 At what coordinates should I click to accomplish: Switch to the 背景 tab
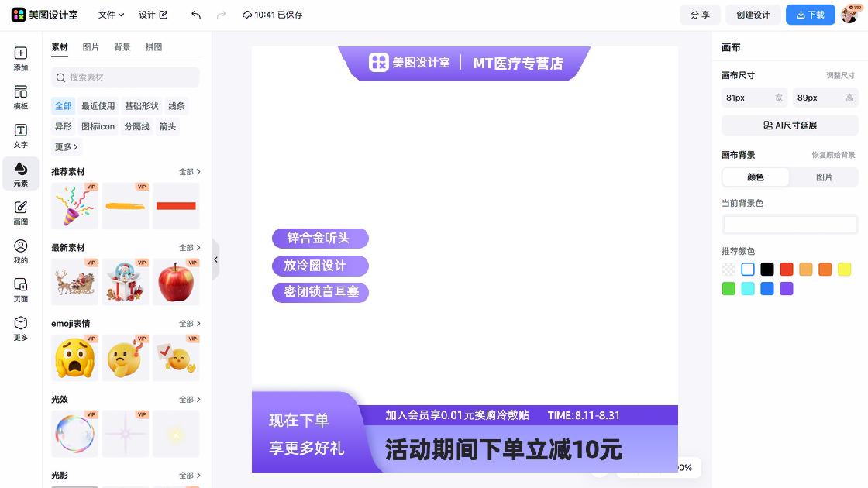click(122, 47)
